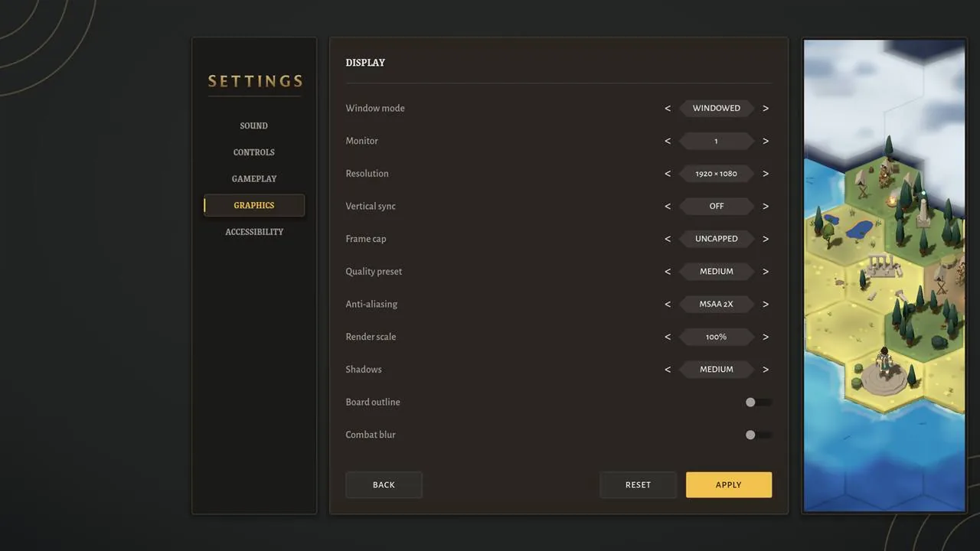Viewport: 980px width, 551px height.
Task: Click left arrow for Vertical sync
Action: 668,206
